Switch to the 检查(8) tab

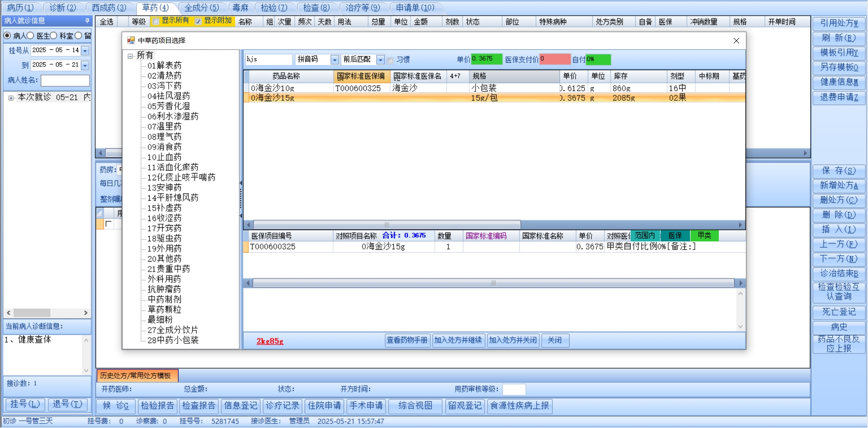[316, 8]
